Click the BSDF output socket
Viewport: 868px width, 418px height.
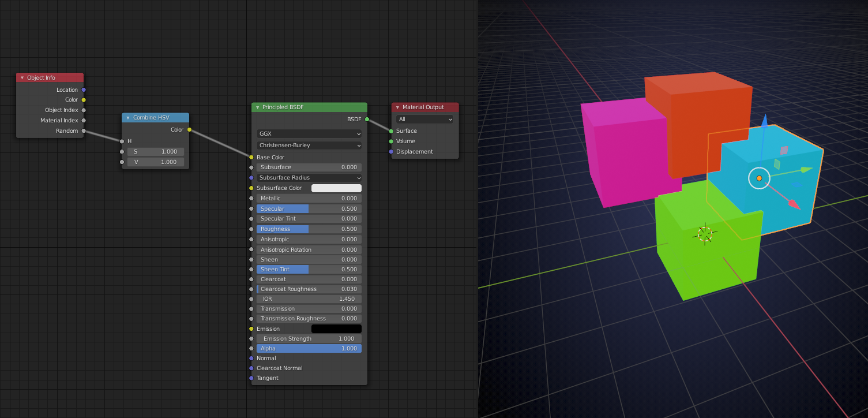point(367,120)
